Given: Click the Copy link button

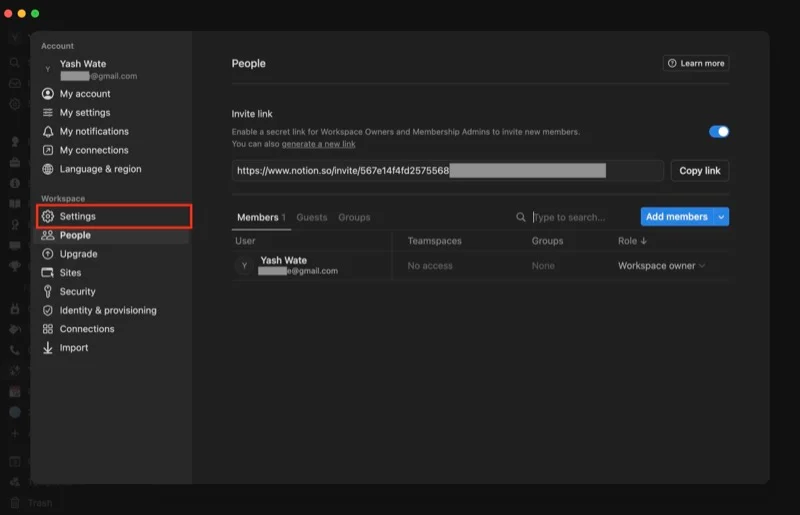Looking at the screenshot, I should tap(699, 171).
